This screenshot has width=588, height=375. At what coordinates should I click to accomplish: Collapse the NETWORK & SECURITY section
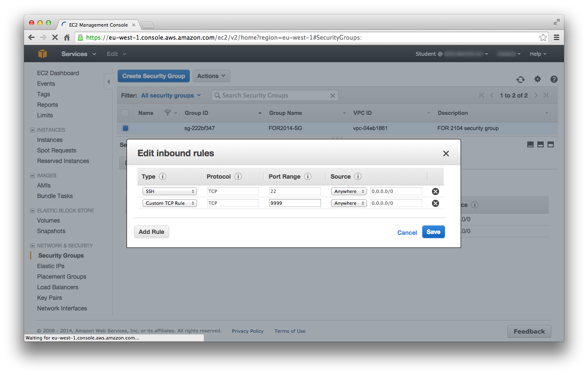pyautogui.click(x=32, y=246)
